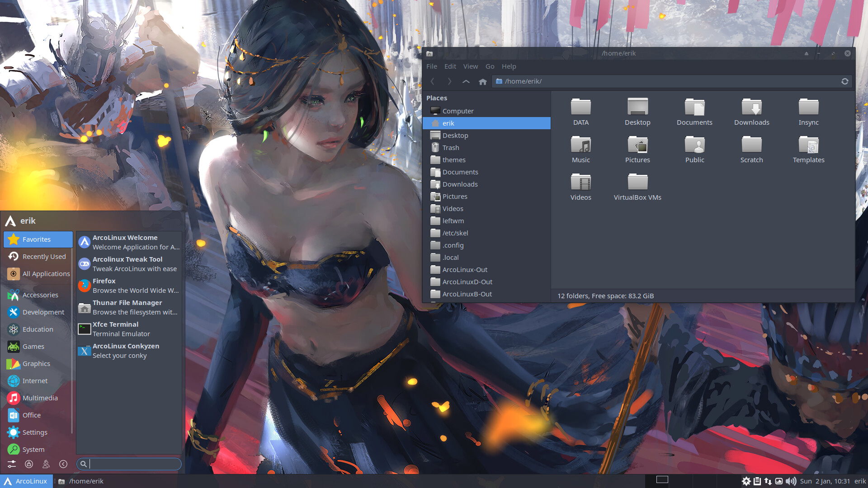The width and height of the screenshot is (868, 488).
Task: Open the Videos folder icon in file view
Action: (580, 187)
